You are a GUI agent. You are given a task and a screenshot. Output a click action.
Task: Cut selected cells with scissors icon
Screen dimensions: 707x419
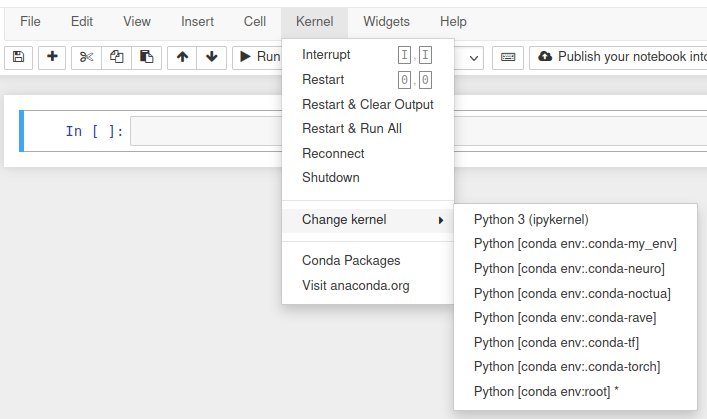[86, 57]
